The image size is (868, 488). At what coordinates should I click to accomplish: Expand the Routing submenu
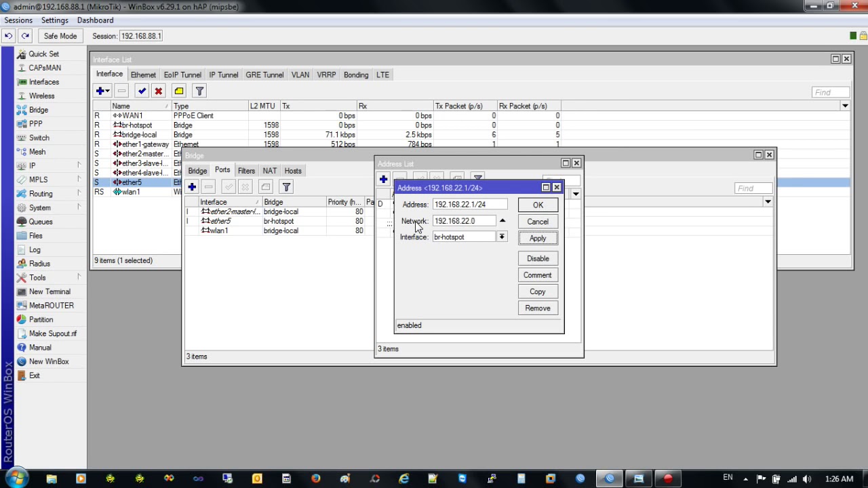[x=47, y=194]
